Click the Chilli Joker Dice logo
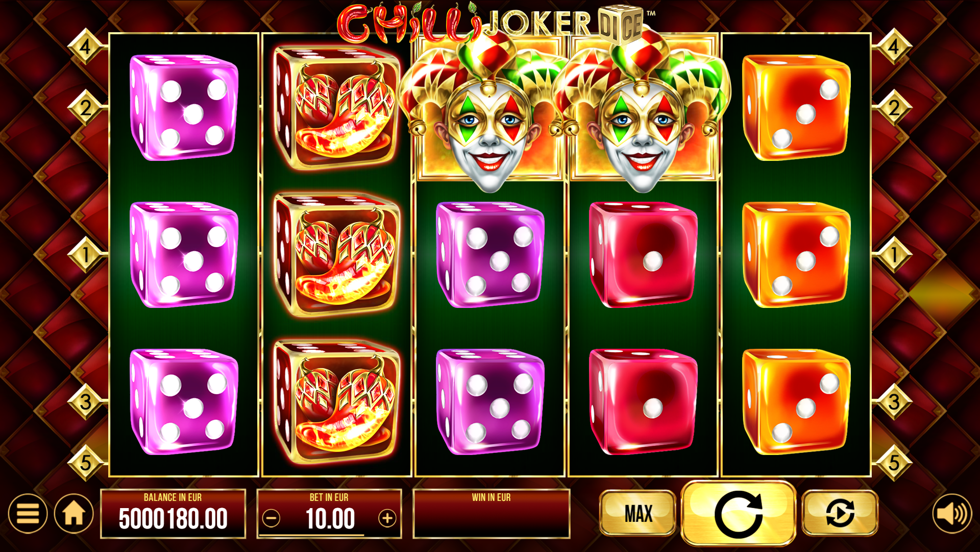980x552 pixels. [x=496, y=23]
